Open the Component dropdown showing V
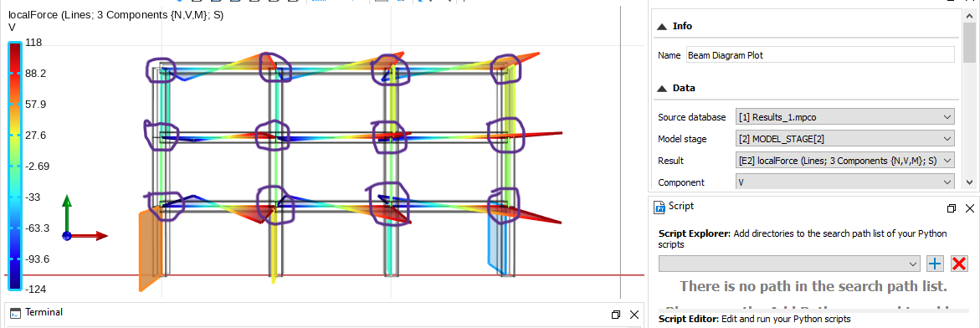 click(x=845, y=182)
